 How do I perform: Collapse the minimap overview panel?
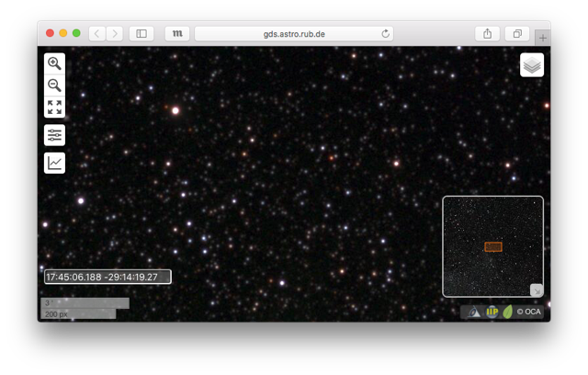tap(537, 290)
